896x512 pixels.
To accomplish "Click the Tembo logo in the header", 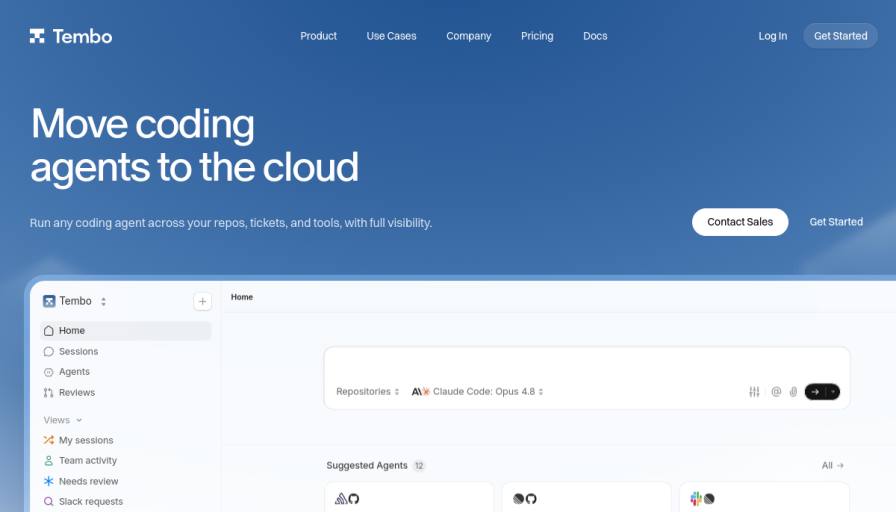I will [71, 36].
